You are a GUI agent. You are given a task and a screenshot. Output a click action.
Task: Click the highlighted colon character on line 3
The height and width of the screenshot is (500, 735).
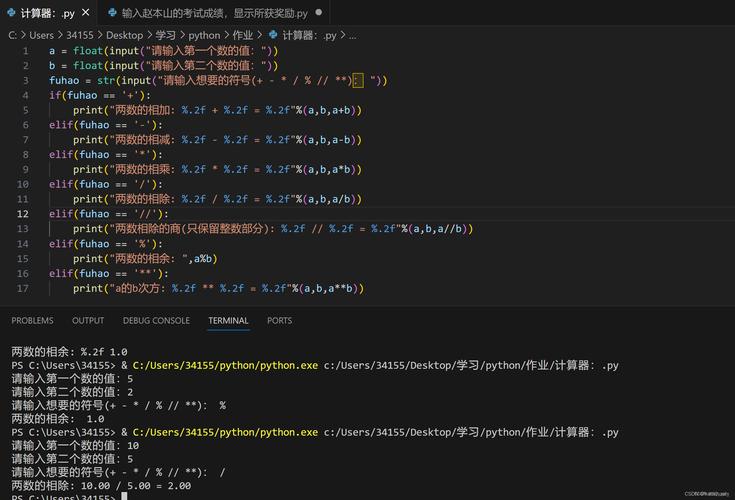[358, 81]
